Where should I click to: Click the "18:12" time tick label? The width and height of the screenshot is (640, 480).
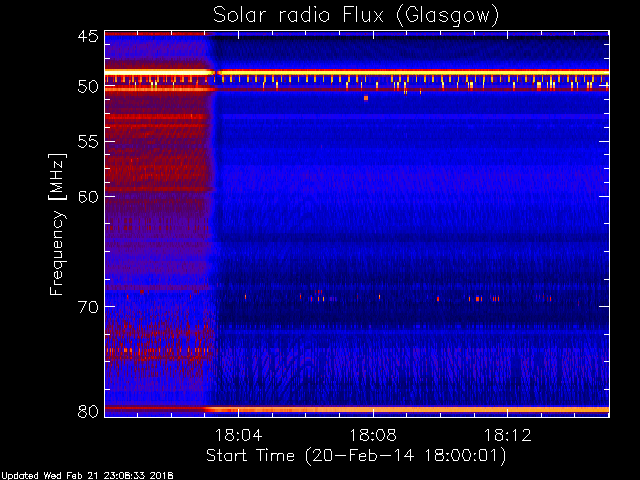coord(508,435)
